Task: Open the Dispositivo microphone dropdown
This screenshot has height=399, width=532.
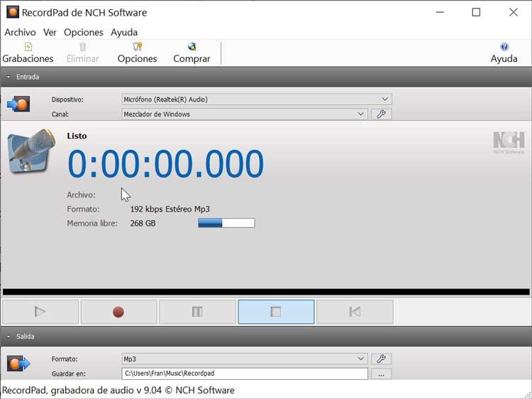Action: [257, 99]
